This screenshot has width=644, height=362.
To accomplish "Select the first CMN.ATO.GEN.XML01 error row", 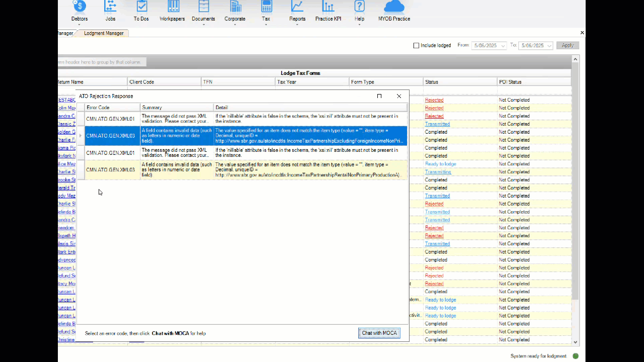I will 111,119.
